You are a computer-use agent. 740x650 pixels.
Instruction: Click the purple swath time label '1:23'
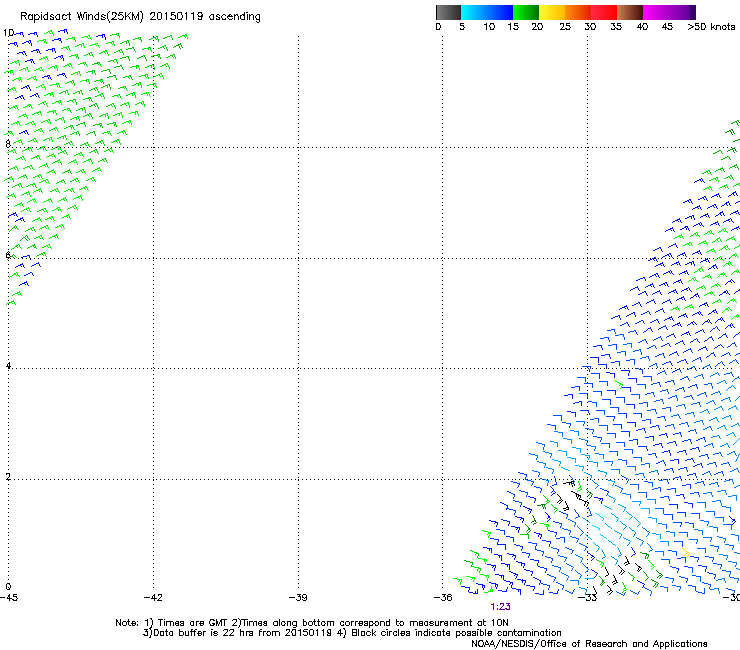click(500, 607)
